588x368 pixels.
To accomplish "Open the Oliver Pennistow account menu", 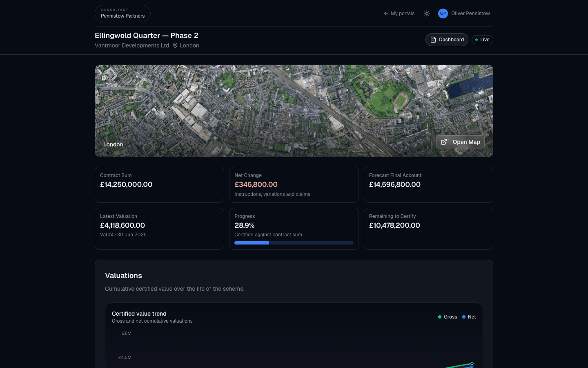I will [x=464, y=13].
